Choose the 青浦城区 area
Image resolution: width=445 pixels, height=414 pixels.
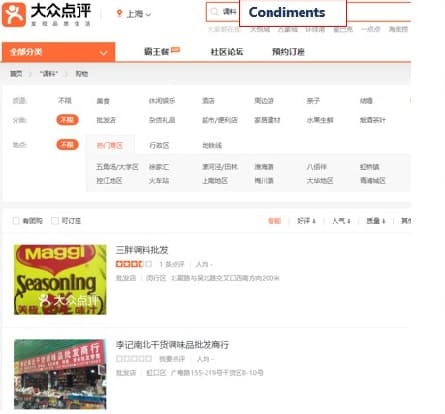click(x=373, y=181)
